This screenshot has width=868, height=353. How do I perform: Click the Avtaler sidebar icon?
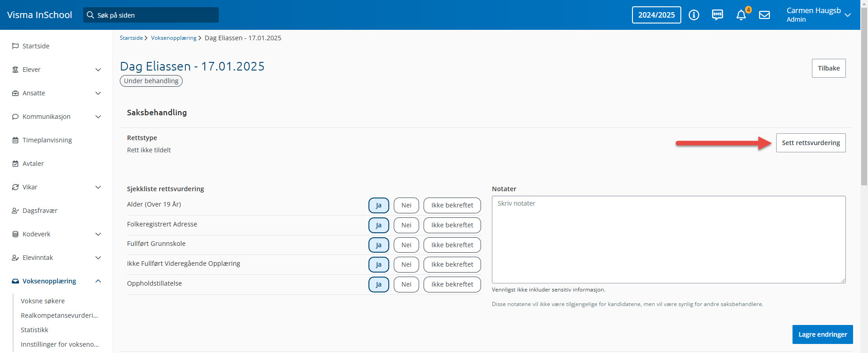pos(15,164)
